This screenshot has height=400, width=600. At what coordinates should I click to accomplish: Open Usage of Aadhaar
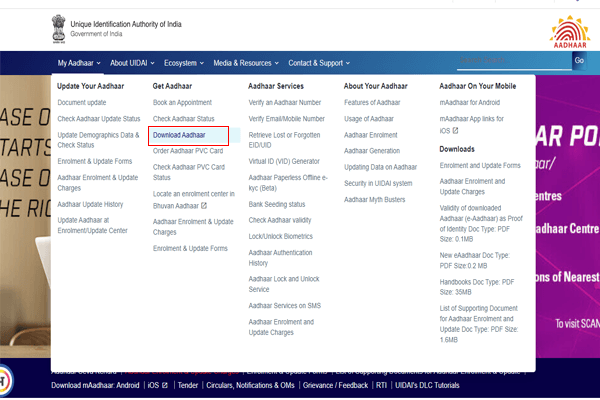[x=368, y=119]
